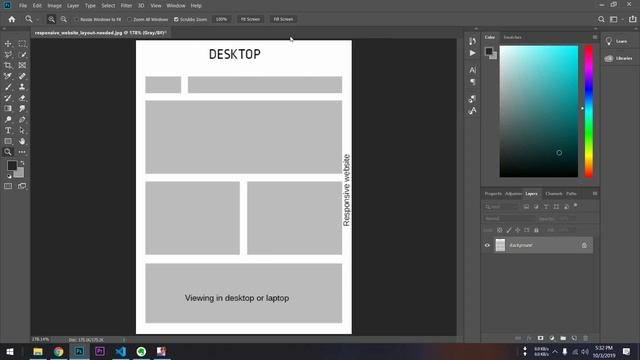Open the File menu
640x360 pixels.
[x=23, y=6]
